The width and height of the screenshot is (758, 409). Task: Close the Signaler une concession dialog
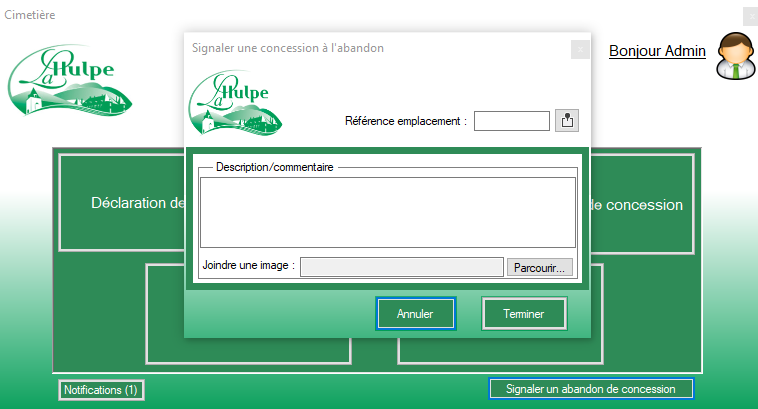click(579, 49)
